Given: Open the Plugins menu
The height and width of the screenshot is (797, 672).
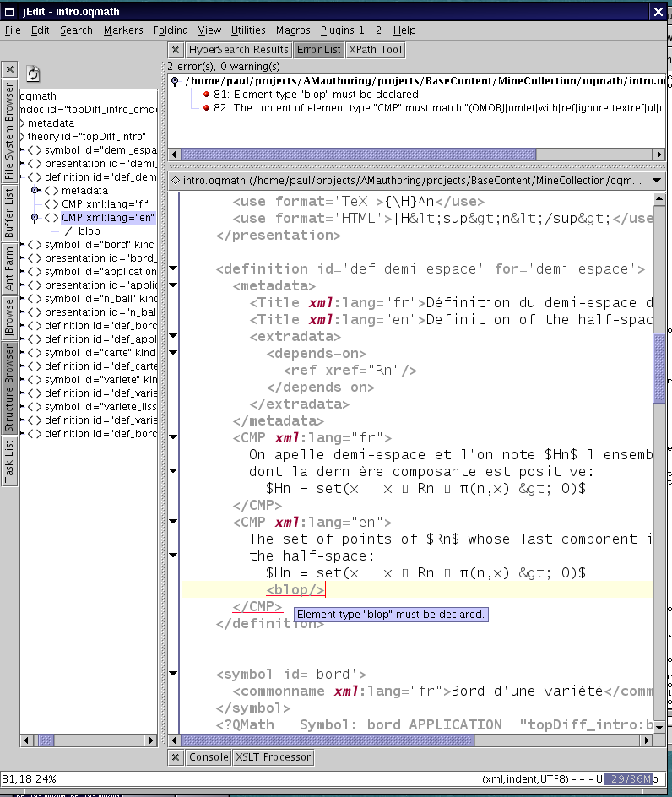Looking at the screenshot, I should pyautogui.click(x=343, y=30).
